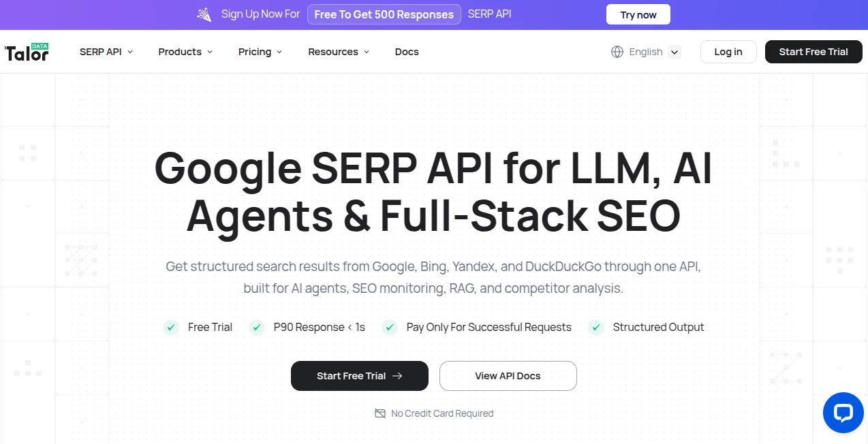The width and height of the screenshot is (868, 444).
Task: Open the live chat bubble icon
Action: (x=843, y=413)
